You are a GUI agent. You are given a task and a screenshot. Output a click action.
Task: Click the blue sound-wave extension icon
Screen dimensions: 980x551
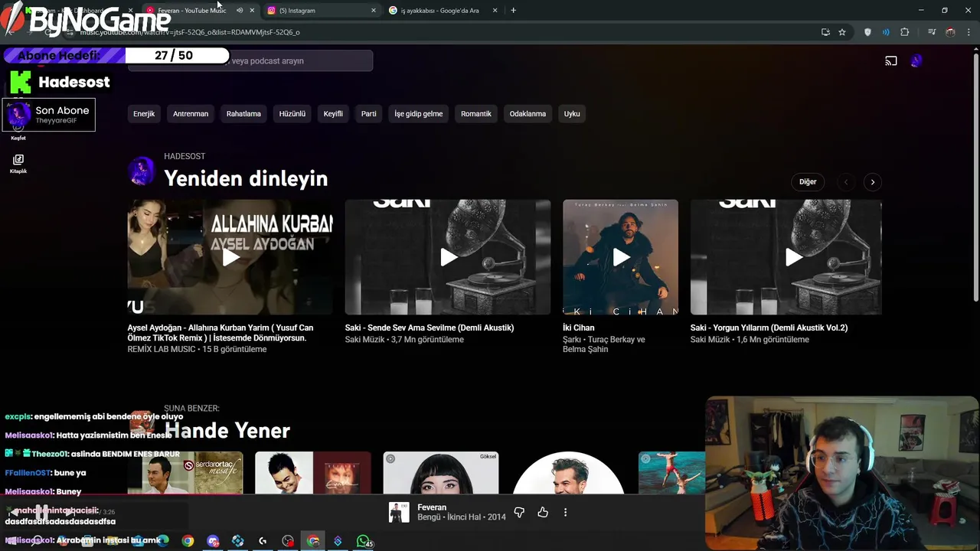tap(886, 32)
